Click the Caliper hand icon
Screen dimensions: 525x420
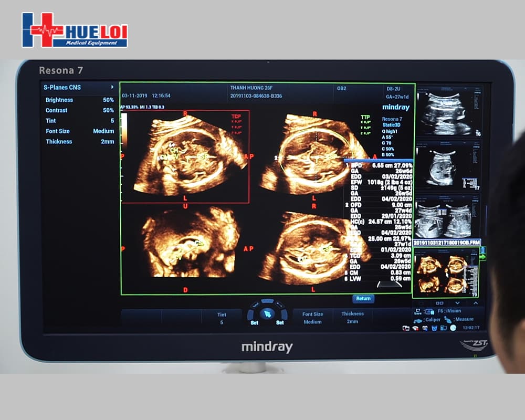(418, 320)
